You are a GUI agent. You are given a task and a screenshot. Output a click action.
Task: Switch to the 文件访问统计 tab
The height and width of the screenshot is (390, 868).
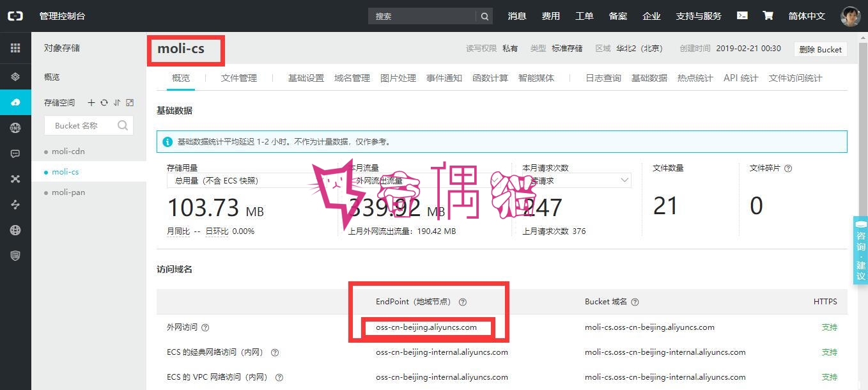point(796,78)
